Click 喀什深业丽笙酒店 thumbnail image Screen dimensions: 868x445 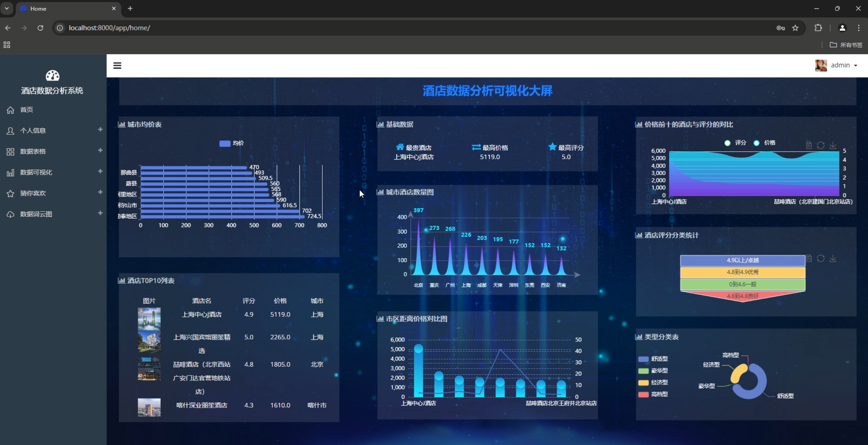[149, 407]
